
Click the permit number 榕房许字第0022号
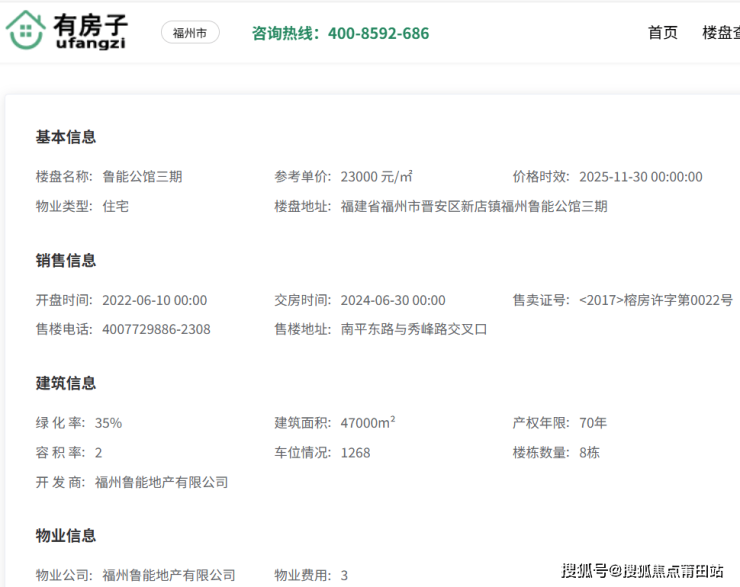pos(655,300)
